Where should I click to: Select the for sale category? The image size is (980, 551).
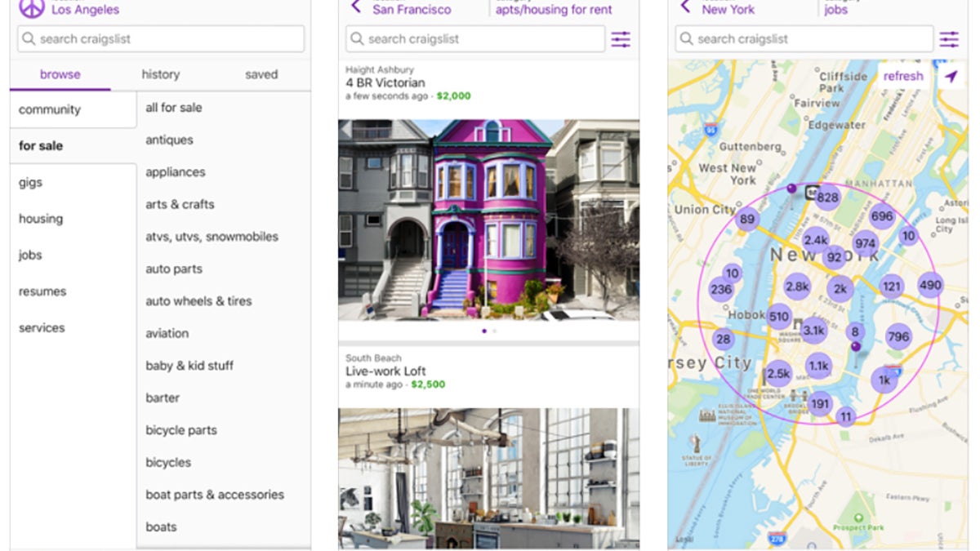(x=73, y=146)
